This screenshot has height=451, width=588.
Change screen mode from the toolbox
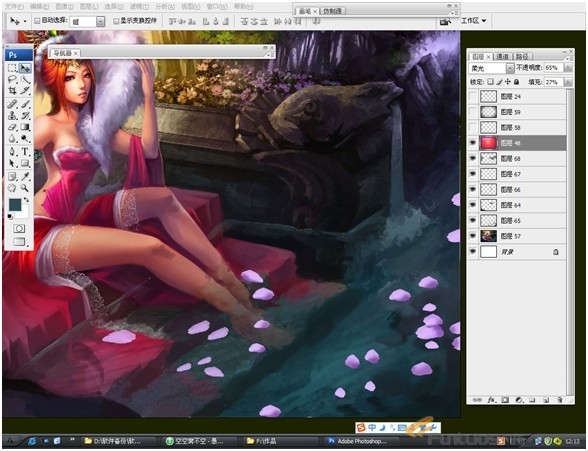[19, 241]
